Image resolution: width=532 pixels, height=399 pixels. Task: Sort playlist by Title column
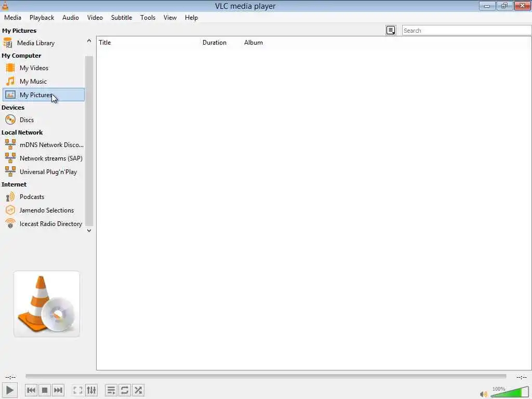(x=105, y=43)
